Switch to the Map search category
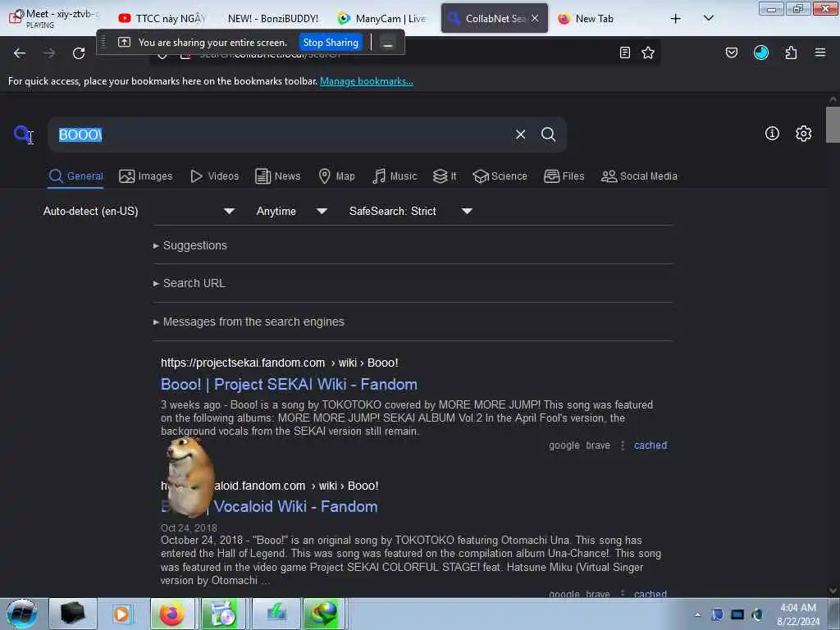 tap(337, 176)
